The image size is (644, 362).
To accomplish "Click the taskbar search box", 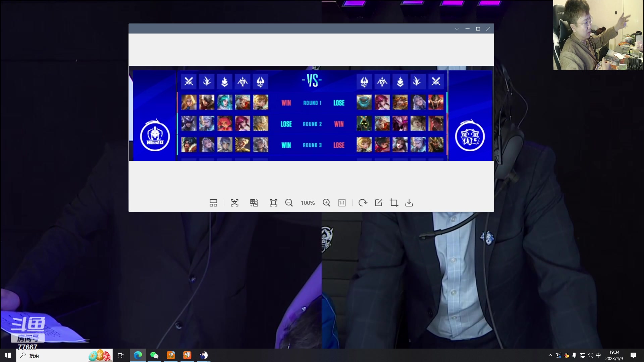I will [x=64, y=355].
